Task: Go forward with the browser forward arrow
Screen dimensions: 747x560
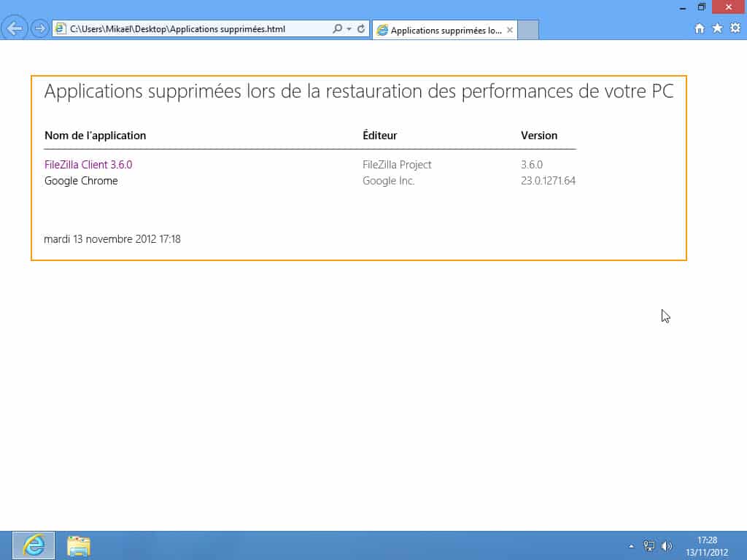Action: pos(40,28)
